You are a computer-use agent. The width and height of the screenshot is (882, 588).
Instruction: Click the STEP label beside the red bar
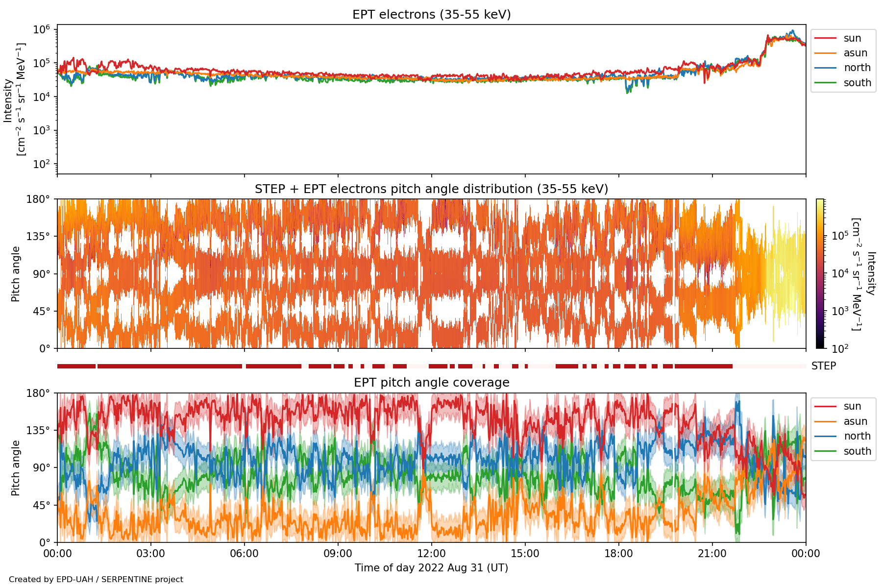click(x=823, y=366)
